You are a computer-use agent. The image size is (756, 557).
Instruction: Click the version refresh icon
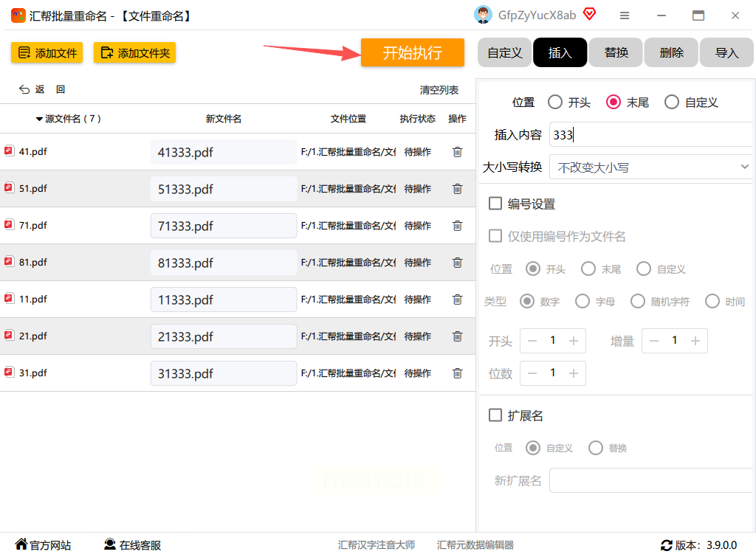click(x=666, y=545)
